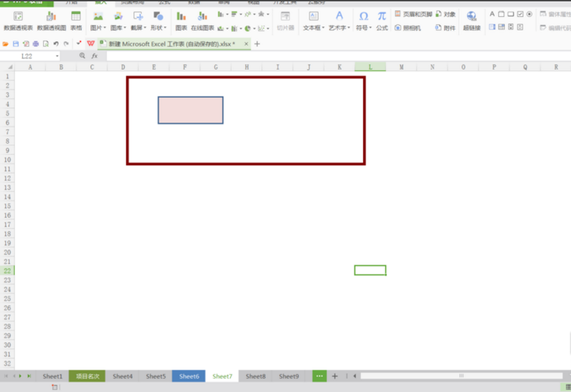Image resolution: width=571 pixels, height=392 pixels.
Task: Switch to the 项目名次 sheet tab
Action: coord(87,376)
